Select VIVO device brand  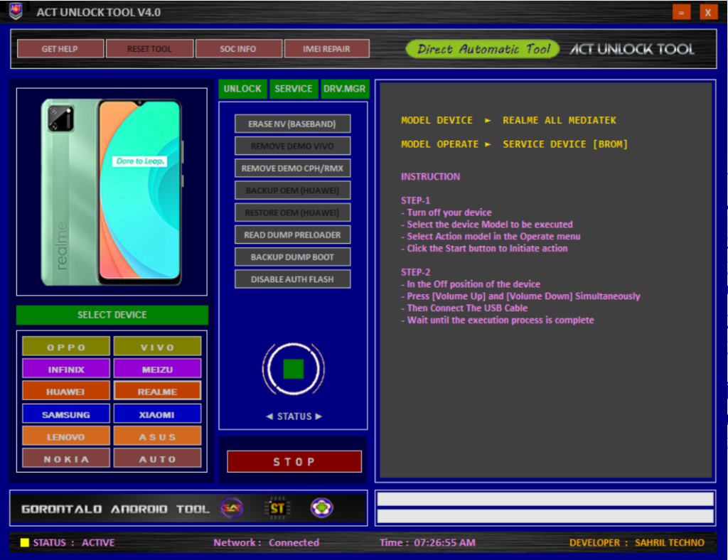157,347
